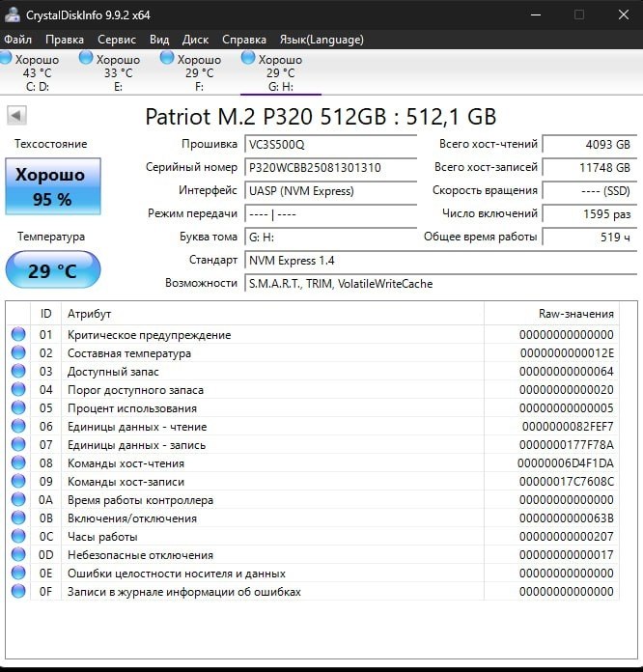Click status orb of Единицы данных - чтение row
Viewport: 643px width, 672px height.
18,426
